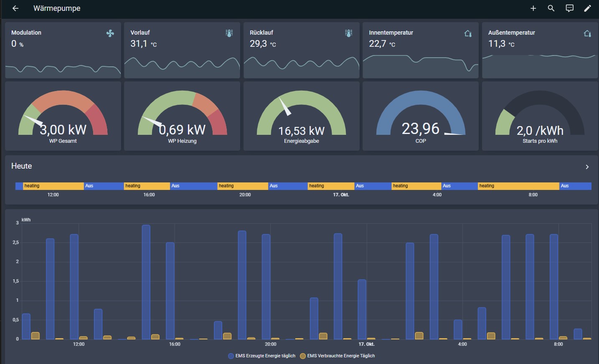Click the fan icon on Modulation card

tap(110, 33)
